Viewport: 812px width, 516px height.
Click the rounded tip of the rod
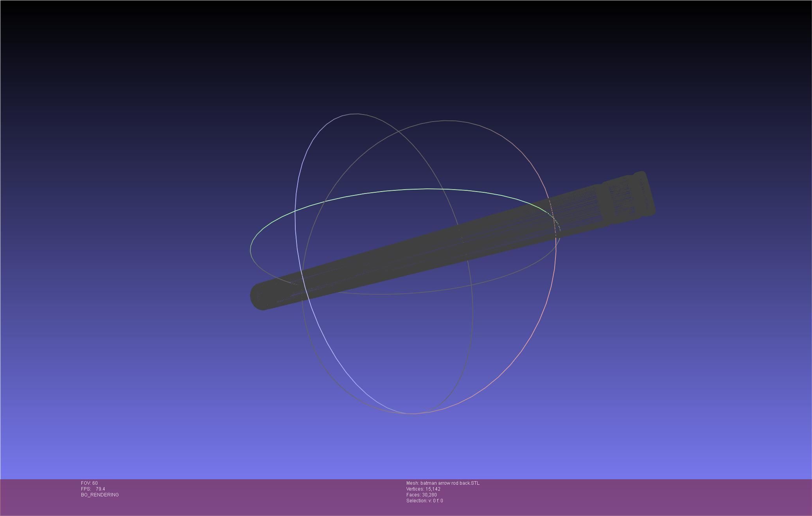(259, 297)
